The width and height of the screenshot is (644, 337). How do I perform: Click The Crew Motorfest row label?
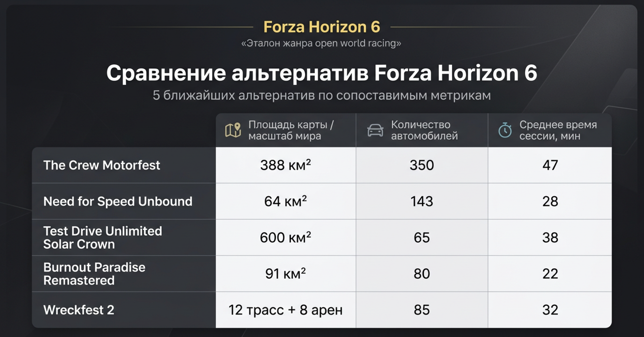pyautogui.click(x=101, y=165)
